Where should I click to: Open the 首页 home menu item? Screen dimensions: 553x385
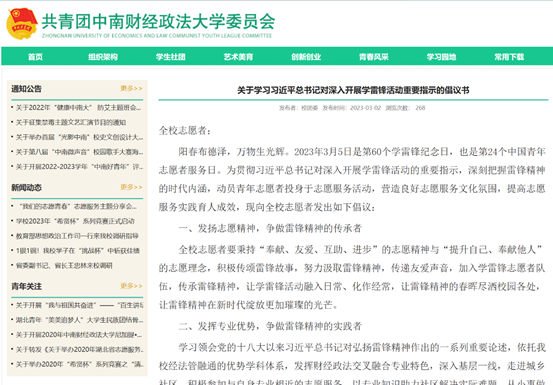(35, 57)
